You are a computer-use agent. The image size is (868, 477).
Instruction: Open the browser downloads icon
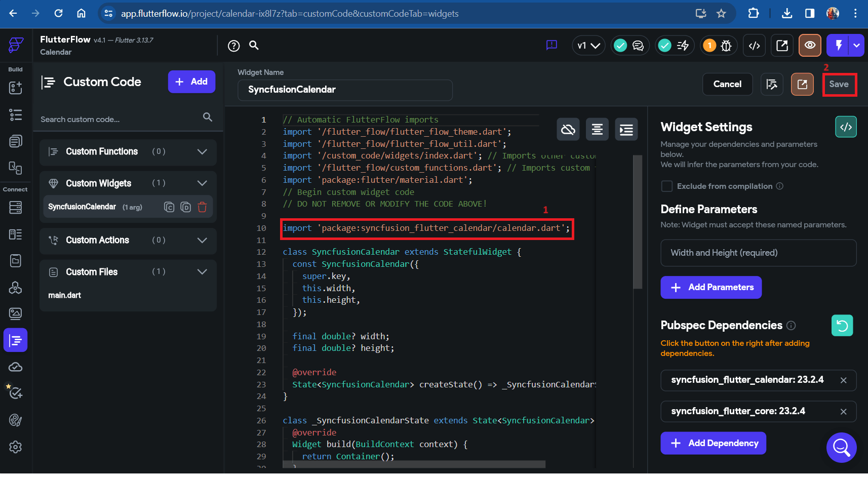pyautogui.click(x=787, y=13)
